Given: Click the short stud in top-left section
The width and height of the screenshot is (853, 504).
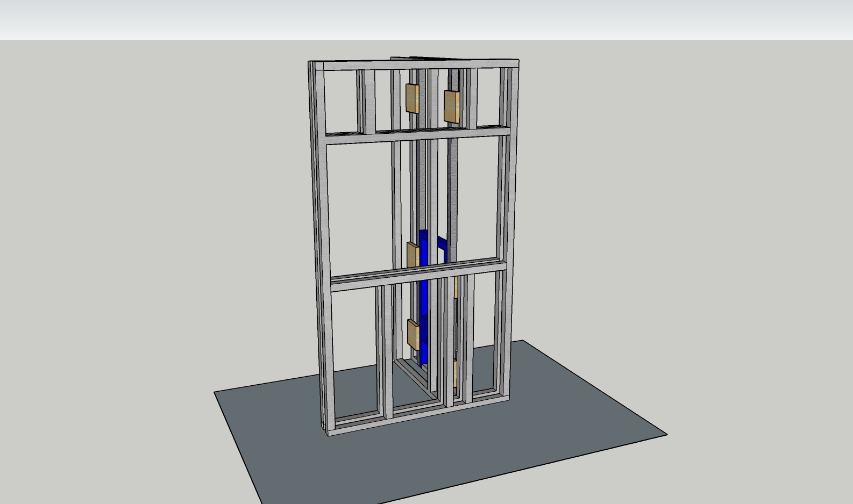Looking at the screenshot, I should tap(361, 102).
